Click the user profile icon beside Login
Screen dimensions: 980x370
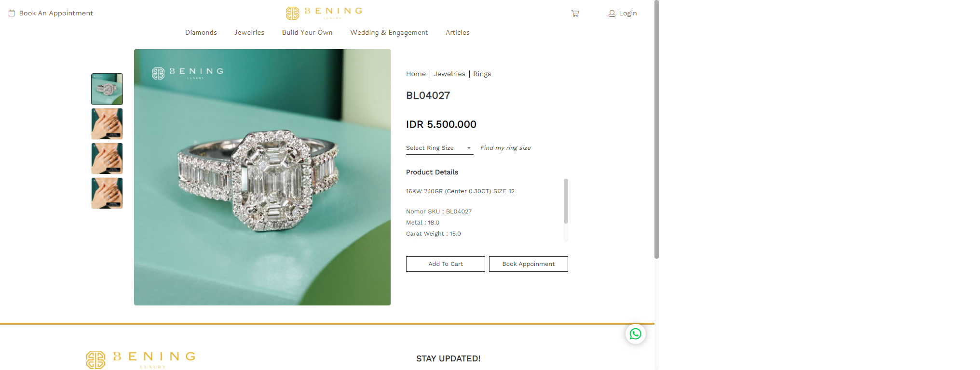(x=612, y=13)
